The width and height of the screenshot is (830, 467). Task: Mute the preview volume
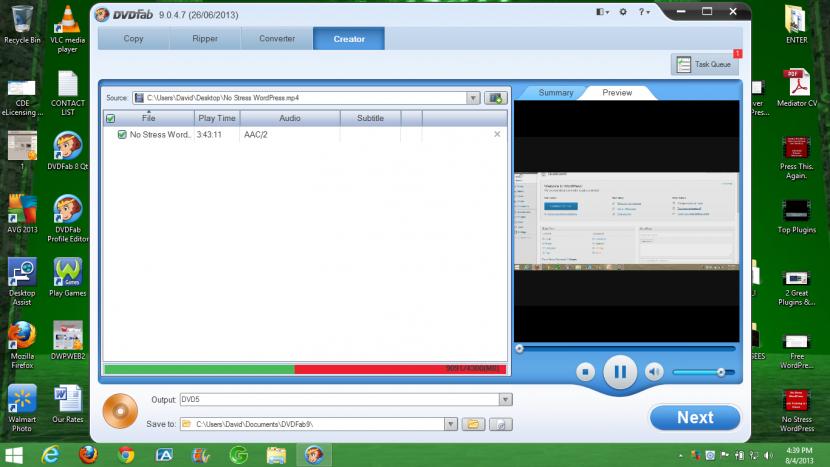tap(654, 372)
